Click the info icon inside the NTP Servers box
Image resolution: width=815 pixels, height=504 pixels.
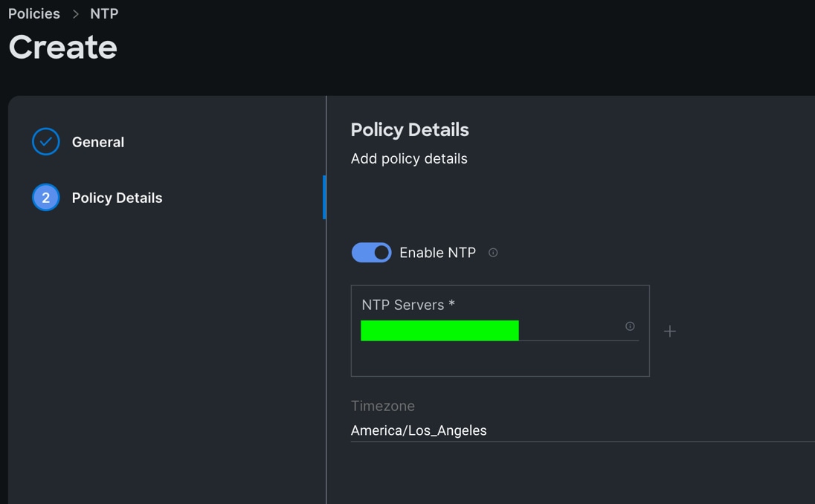[x=630, y=326]
